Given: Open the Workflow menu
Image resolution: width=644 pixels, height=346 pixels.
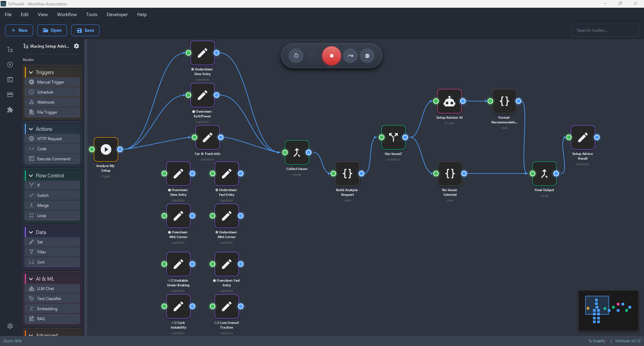Looking at the screenshot, I should (67, 14).
